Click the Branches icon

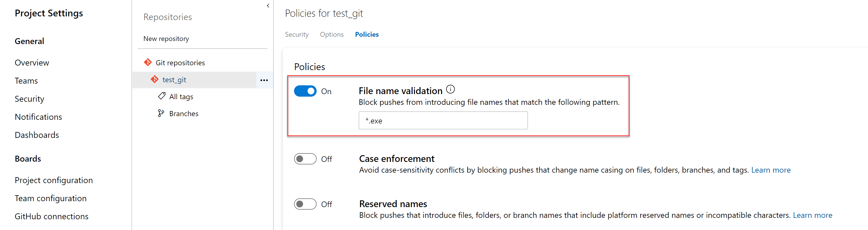tap(161, 113)
